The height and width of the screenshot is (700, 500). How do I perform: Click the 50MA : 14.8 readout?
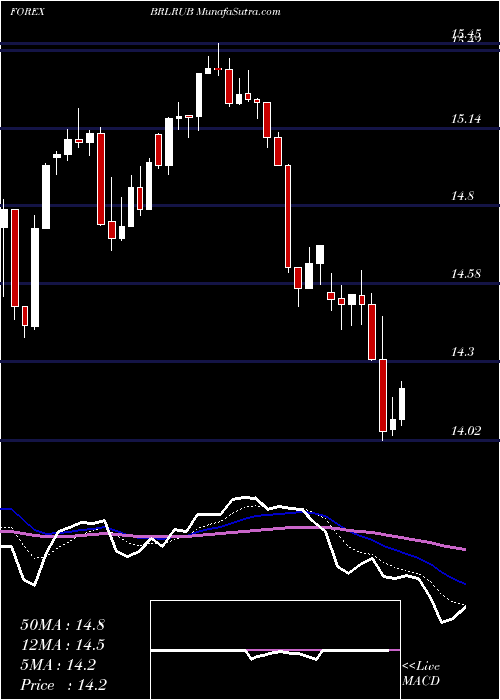[62, 625]
